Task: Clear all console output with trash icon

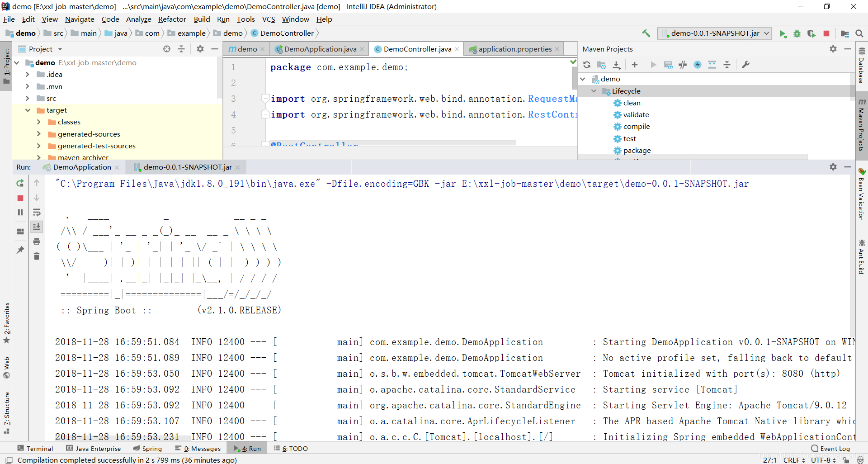Action: tap(37, 256)
